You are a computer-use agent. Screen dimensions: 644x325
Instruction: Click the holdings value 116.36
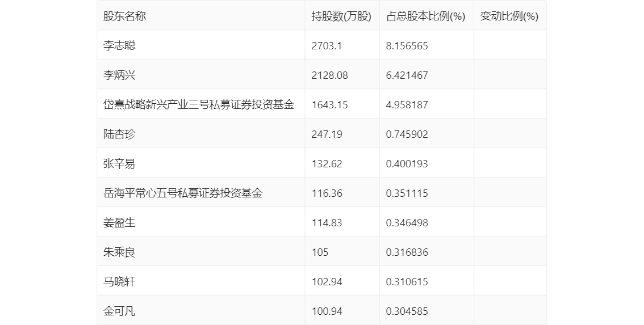[x=327, y=193]
